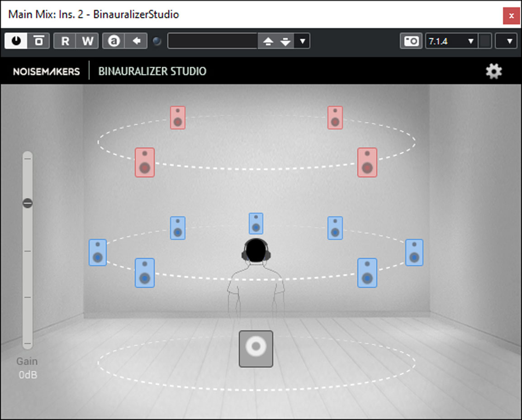This screenshot has width=522, height=420.
Task: Open the 7.1.4 channel layout dropdown
Action: click(451, 41)
